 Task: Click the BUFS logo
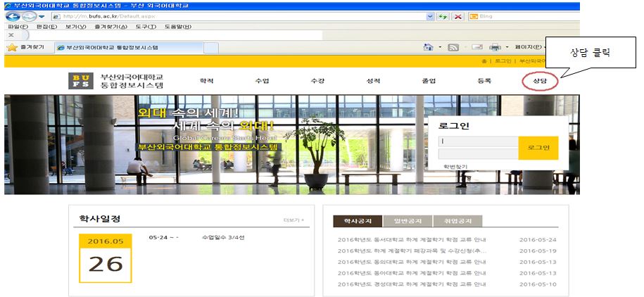[x=80, y=81]
